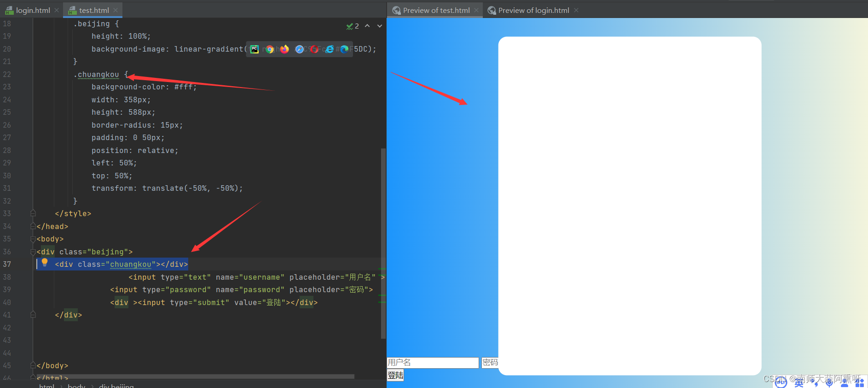Focus the 密码 password field in preview
868x388 pixels.
tap(490, 363)
